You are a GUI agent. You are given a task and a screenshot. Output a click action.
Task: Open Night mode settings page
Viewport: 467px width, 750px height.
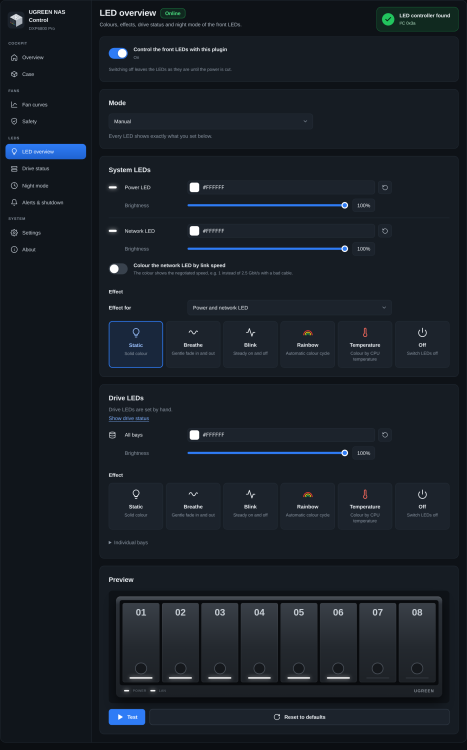[x=45, y=186]
